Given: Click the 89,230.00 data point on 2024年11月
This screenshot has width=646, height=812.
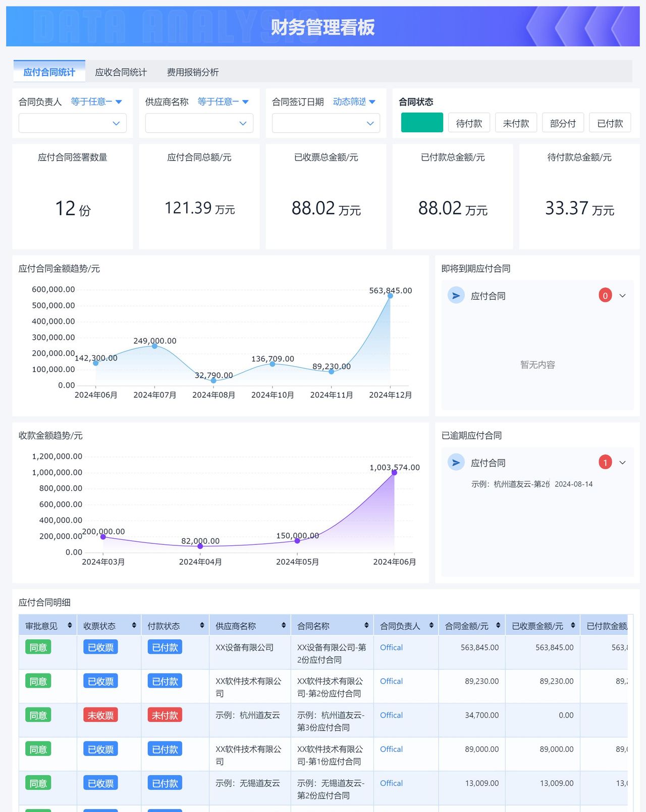Looking at the screenshot, I should click(x=332, y=371).
